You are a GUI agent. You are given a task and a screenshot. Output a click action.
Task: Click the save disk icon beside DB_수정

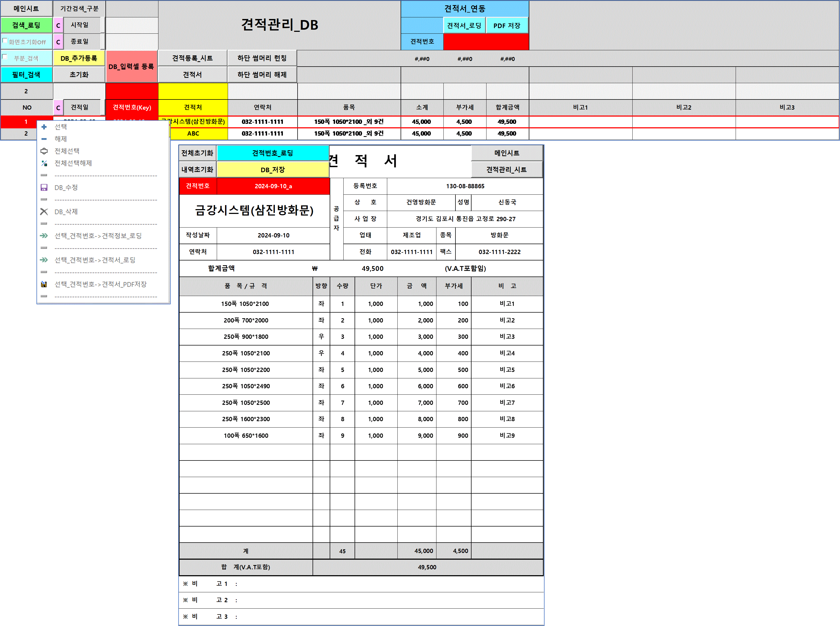(x=44, y=187)
